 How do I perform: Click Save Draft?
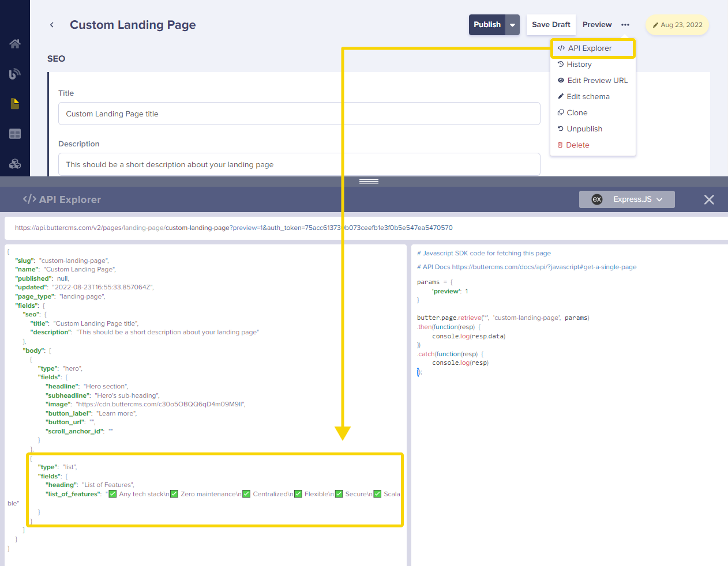[x=551, y=25]
